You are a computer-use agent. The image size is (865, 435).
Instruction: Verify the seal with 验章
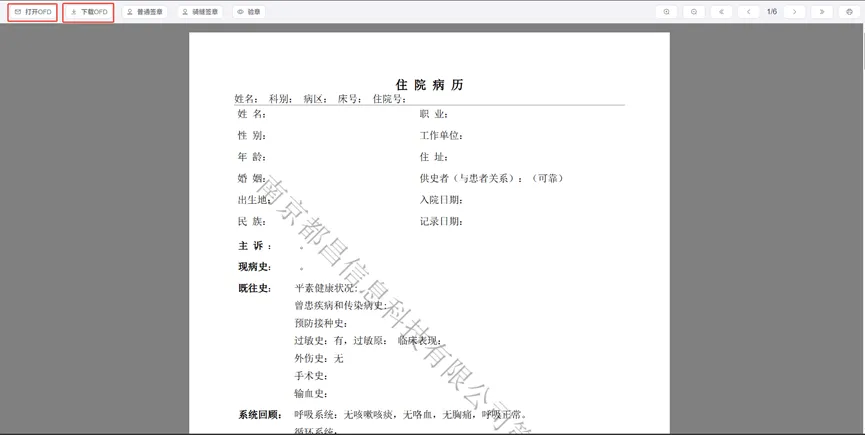coord(249,12)
